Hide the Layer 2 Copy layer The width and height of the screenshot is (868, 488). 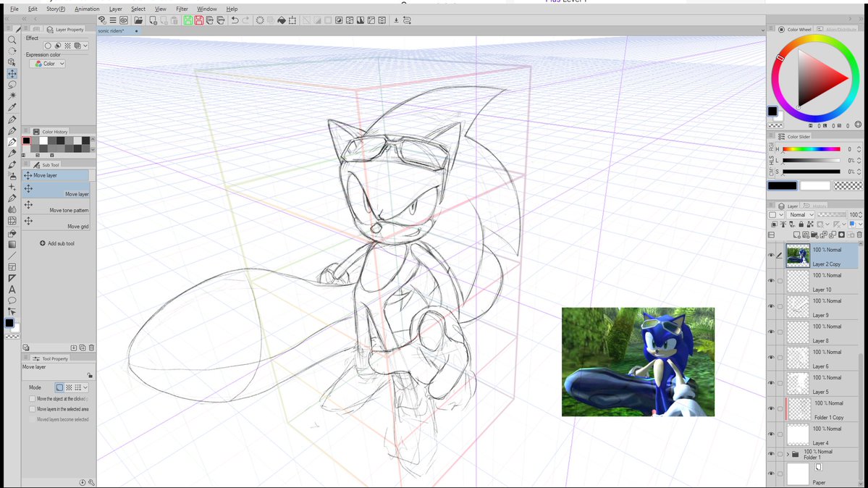tap(771, 256)
